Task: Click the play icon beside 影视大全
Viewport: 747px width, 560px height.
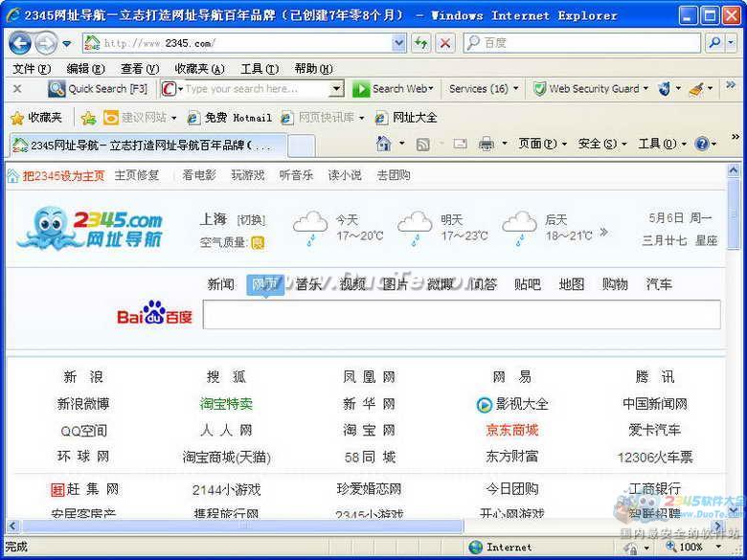Action: tap(484, 405)
